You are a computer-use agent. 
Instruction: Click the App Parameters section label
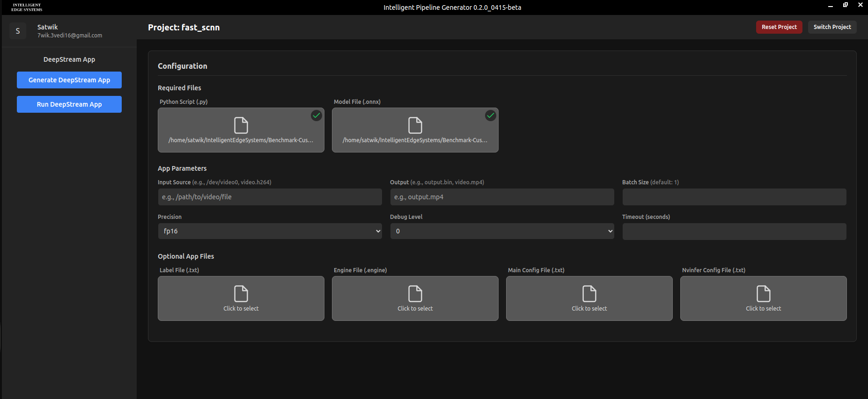182,168
